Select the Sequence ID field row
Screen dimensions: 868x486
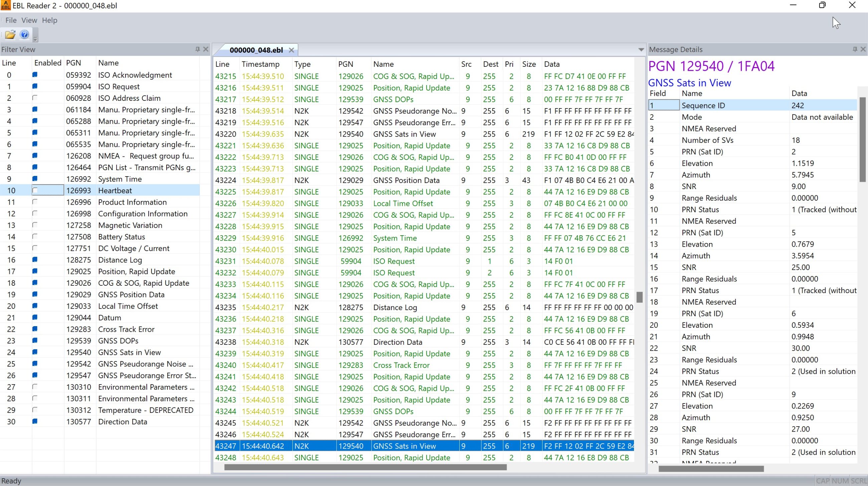[x=752, y=105]
